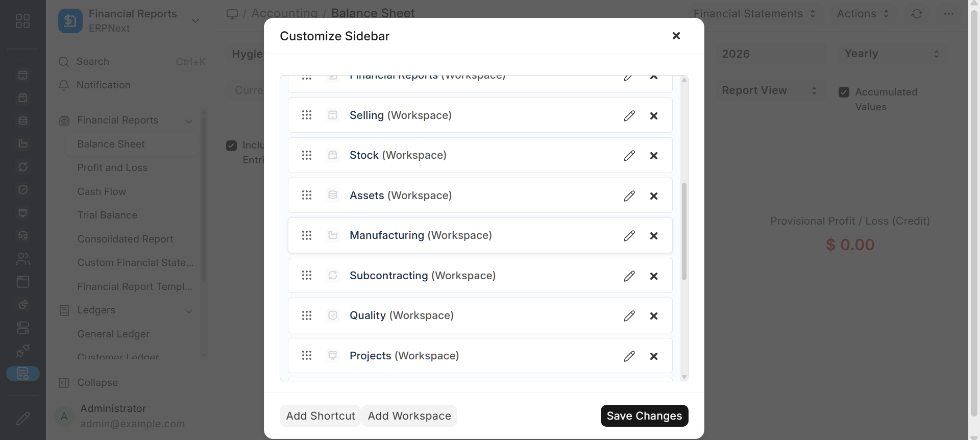The image size is (980, 440).
Task: Click the Add Workspace button
Action: [x=409, y=416]
